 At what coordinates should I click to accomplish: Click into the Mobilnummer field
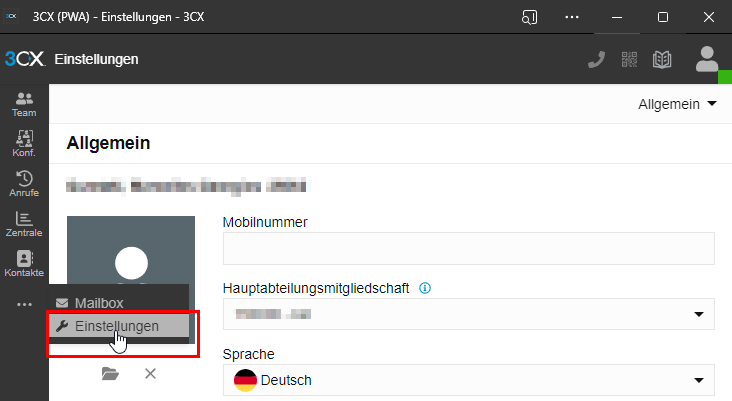click(x=468, y=248)
